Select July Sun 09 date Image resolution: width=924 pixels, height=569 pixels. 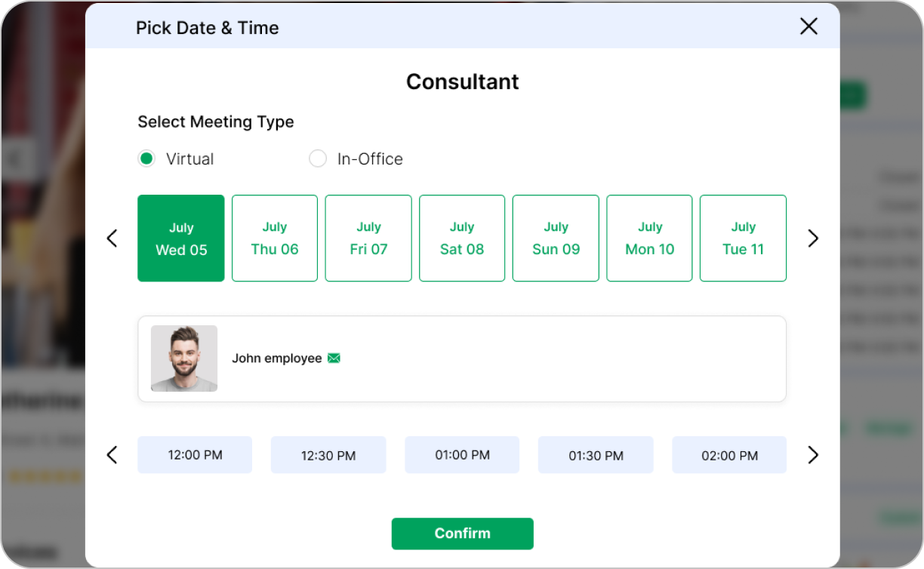556,238
